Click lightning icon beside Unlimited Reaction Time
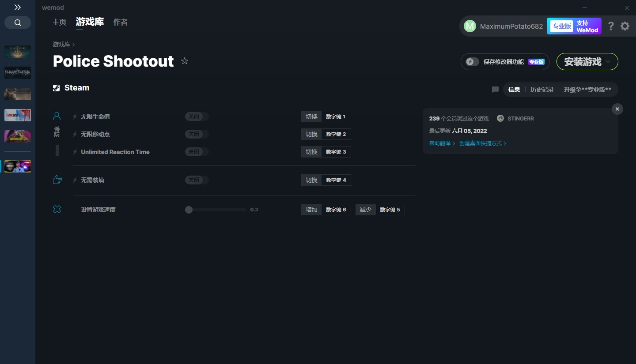 (x=75, y=152)
